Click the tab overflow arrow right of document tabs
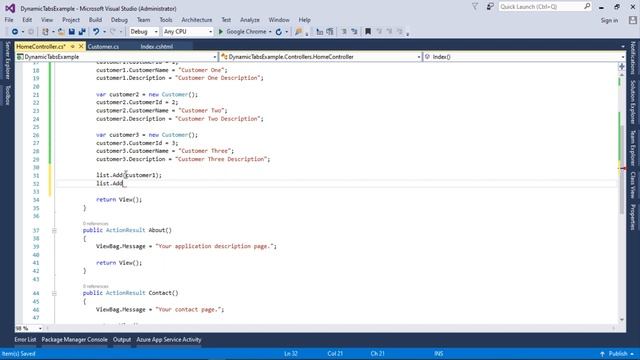This screenshot has width=640, height=360. point(622,47)
